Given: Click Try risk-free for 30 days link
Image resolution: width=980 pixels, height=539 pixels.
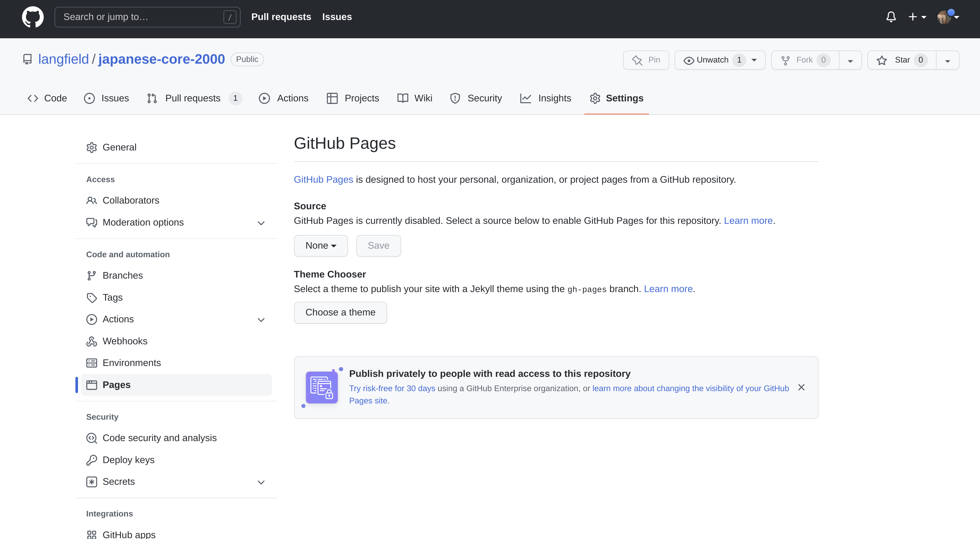Looking at the screenshot, I should 392,389.
